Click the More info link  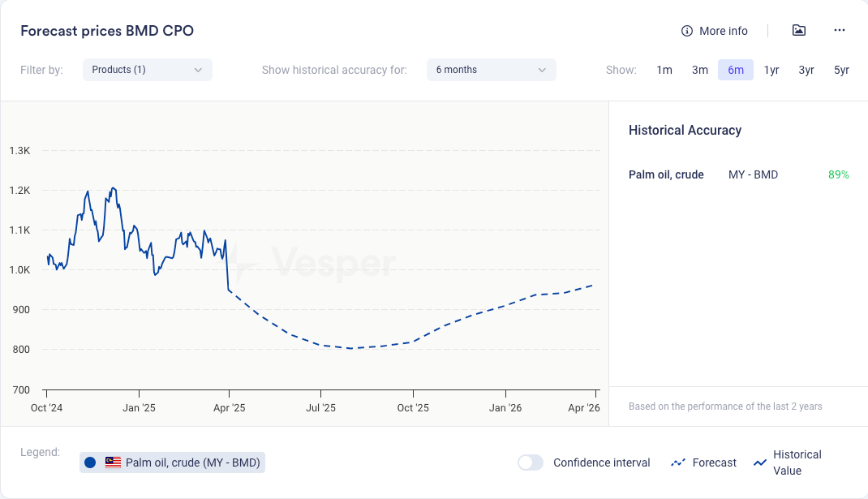(x=723, y=31)
